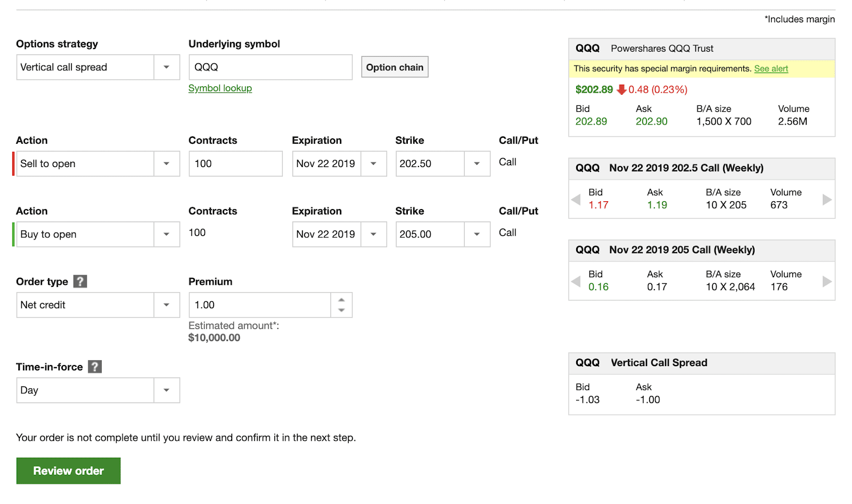The image size is (852, 504).
Task: Expand second leg Expiration Nov 22 2019 dropdown
Action: [x=339, y=234]
